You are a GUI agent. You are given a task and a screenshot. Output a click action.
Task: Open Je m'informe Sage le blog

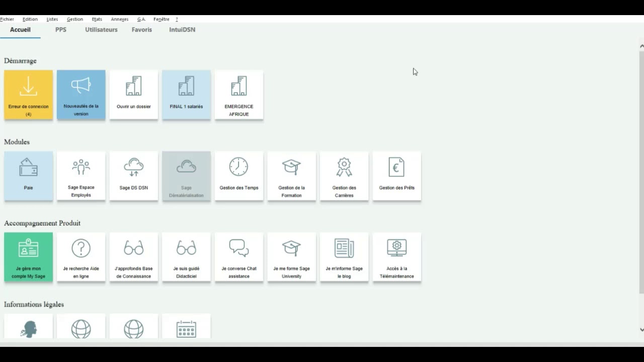[x=344, y=257]
